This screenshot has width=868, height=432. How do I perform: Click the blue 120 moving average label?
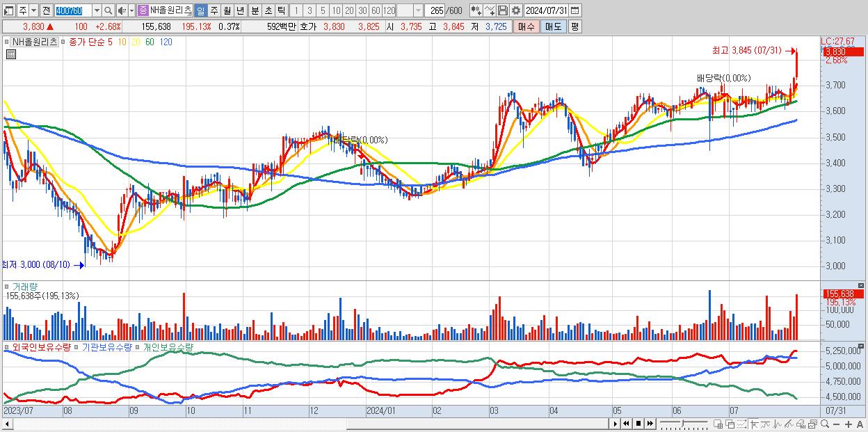point(166,42)
